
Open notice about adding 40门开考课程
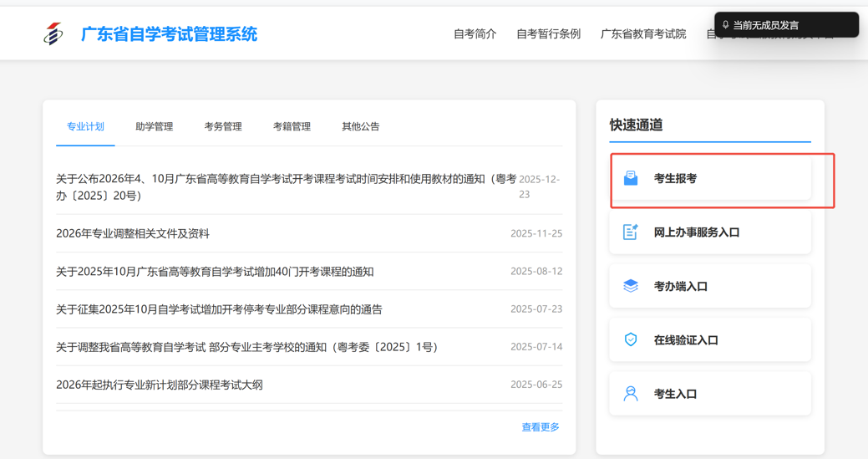point(215,272)
